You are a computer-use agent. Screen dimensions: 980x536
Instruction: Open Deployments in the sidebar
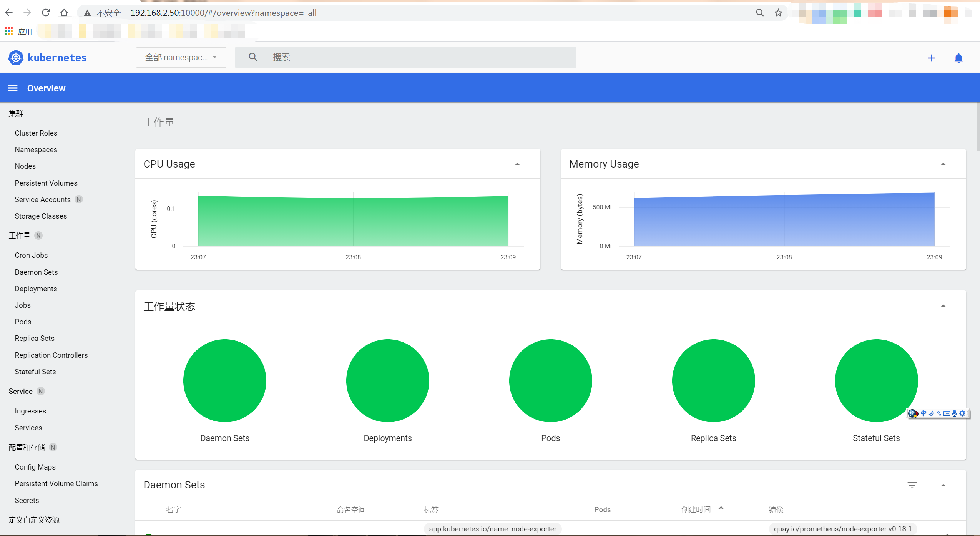[36, 289]
